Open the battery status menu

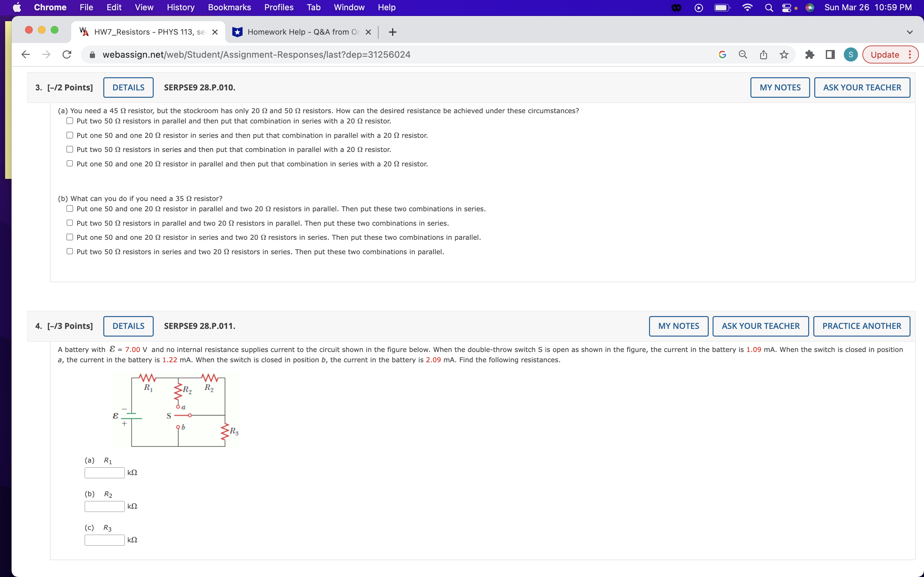722,7
